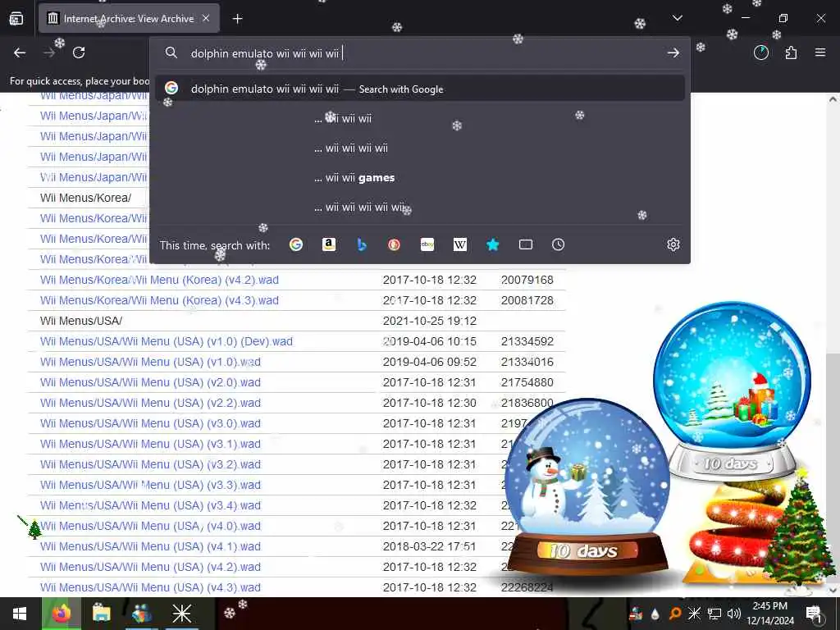The width and height of the screenshot is (840, 630).
Task: Search this time with eBay
Action: (x=427, y=244)
